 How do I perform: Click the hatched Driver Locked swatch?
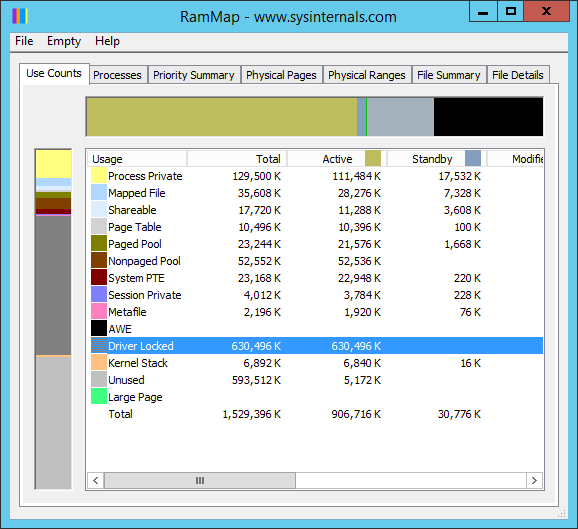coord(99,346)
